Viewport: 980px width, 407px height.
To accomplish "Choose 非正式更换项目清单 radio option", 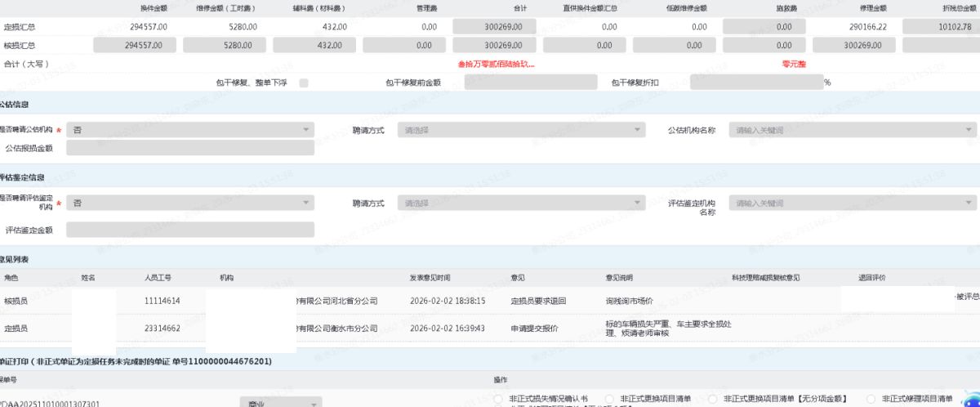I will [x=609, y=398].
